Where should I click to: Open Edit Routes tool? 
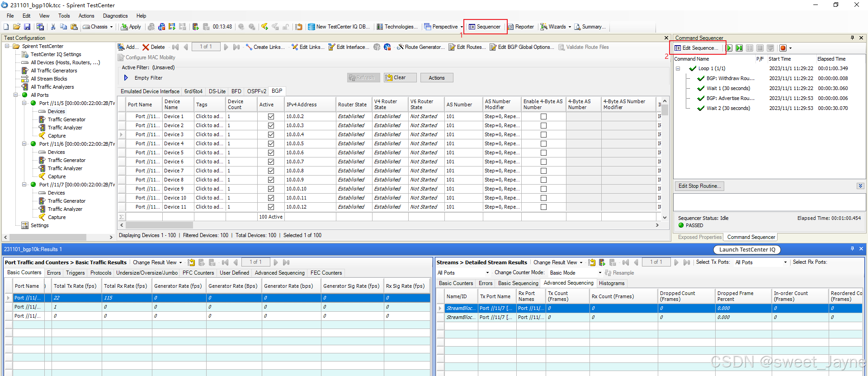[467, 47]
